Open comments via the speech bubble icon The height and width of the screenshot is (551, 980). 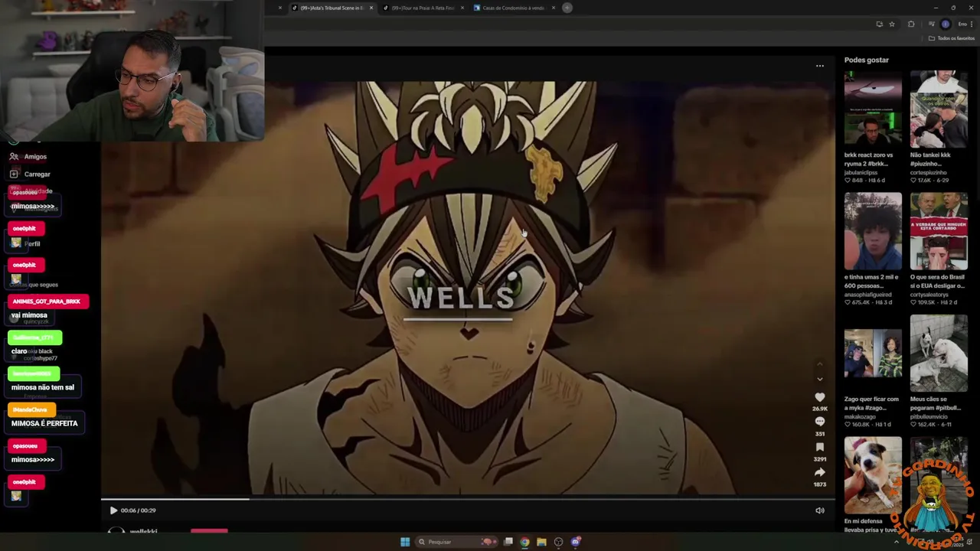(x=820, y=422)
